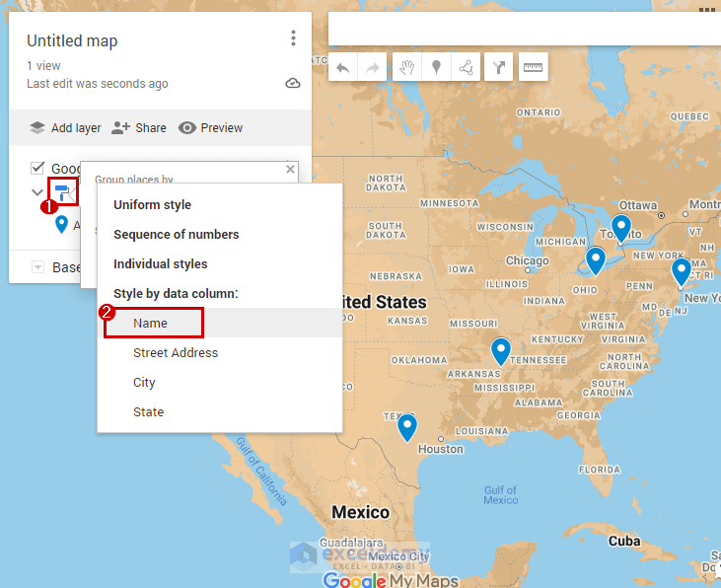Select the hand pan tool
Screen dimensions: 721x588
(406, 67)
